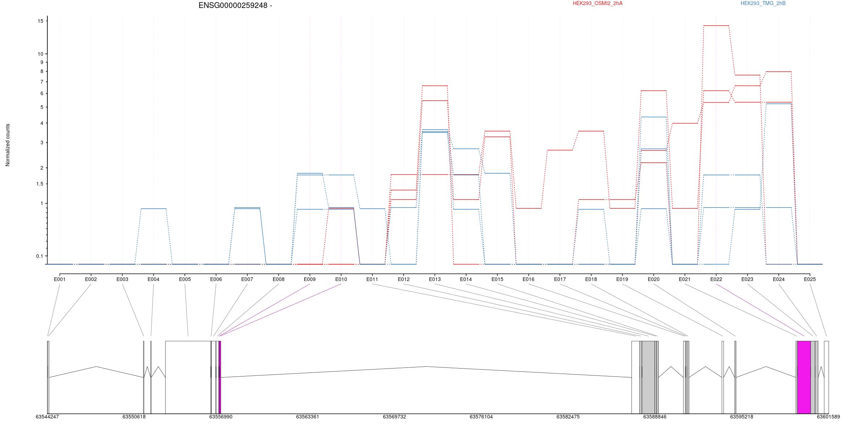
Task: Select the HEK293_TMG_2hB legend label
Action: (x=763, y=3)
